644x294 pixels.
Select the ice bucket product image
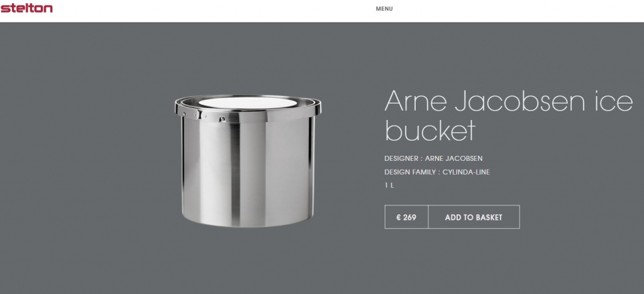coord(248,161)
